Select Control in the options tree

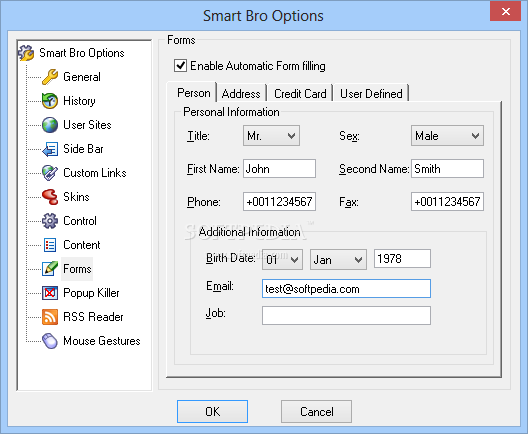tap(80, 221)
